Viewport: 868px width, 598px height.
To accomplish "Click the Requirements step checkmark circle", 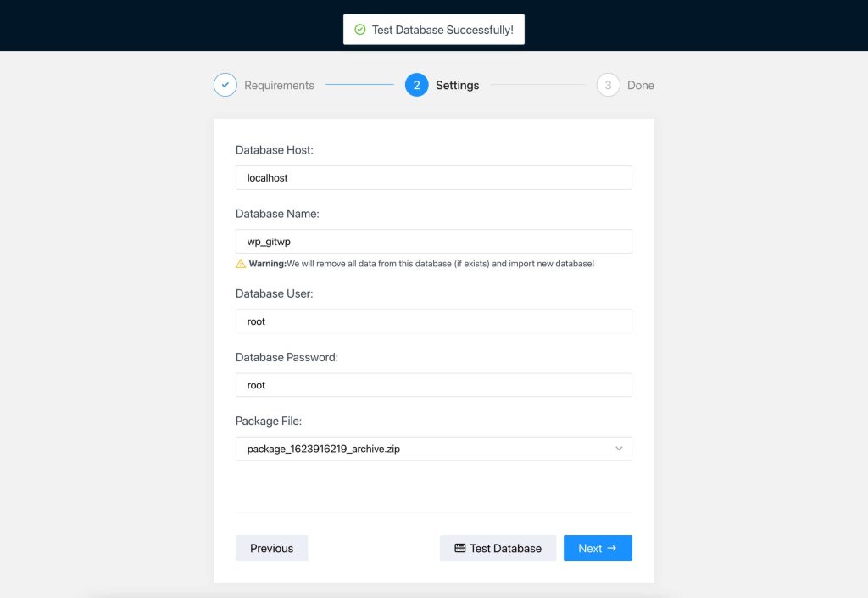I will click(x=225, y=85).
